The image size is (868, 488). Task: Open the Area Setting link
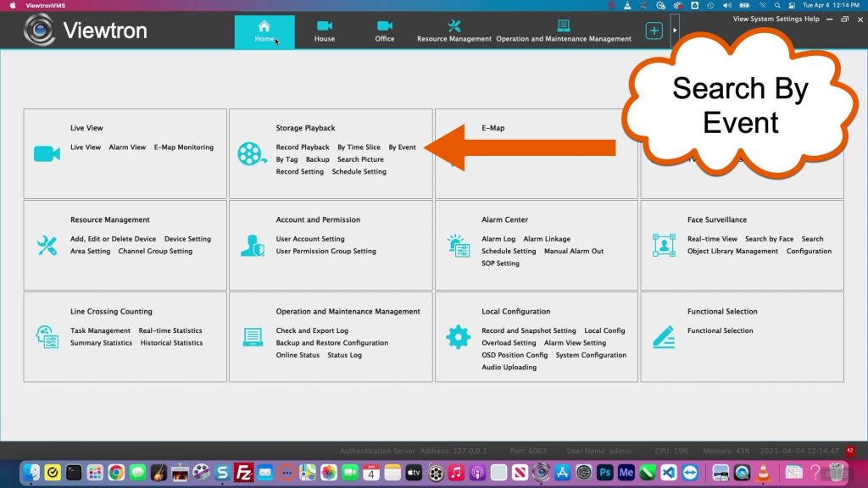click(x=90, y=251)
